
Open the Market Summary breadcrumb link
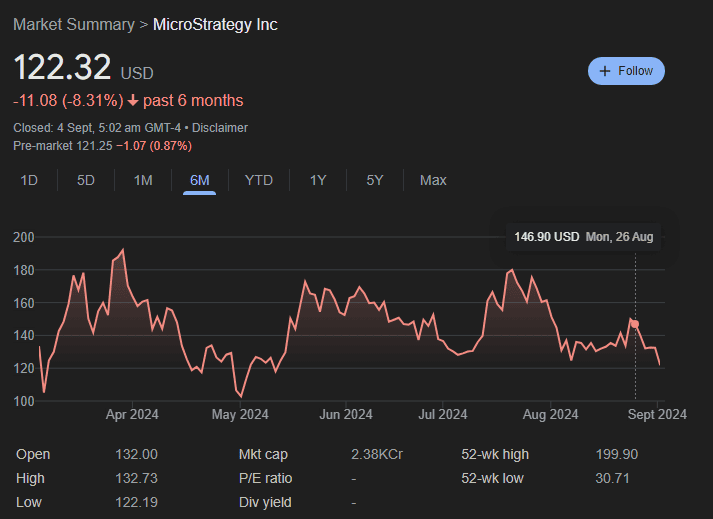74,25
